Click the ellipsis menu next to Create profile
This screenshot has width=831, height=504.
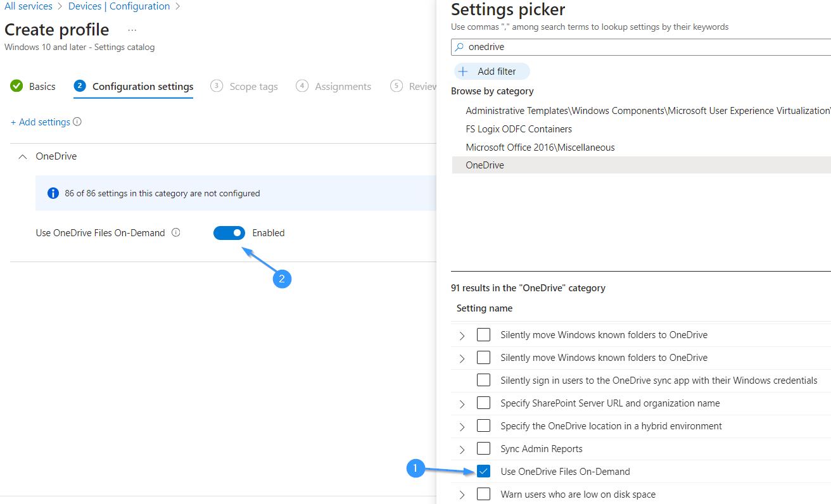click(x=132, y=30)
